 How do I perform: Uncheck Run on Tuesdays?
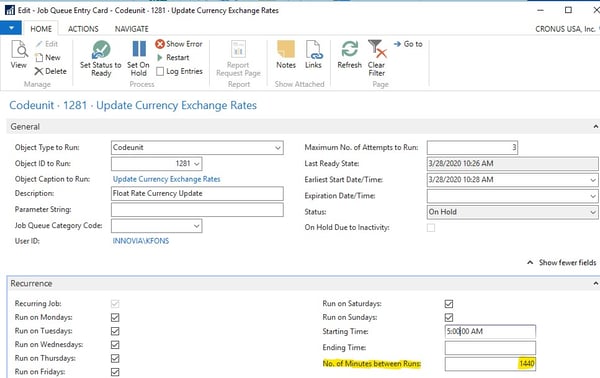115,331
